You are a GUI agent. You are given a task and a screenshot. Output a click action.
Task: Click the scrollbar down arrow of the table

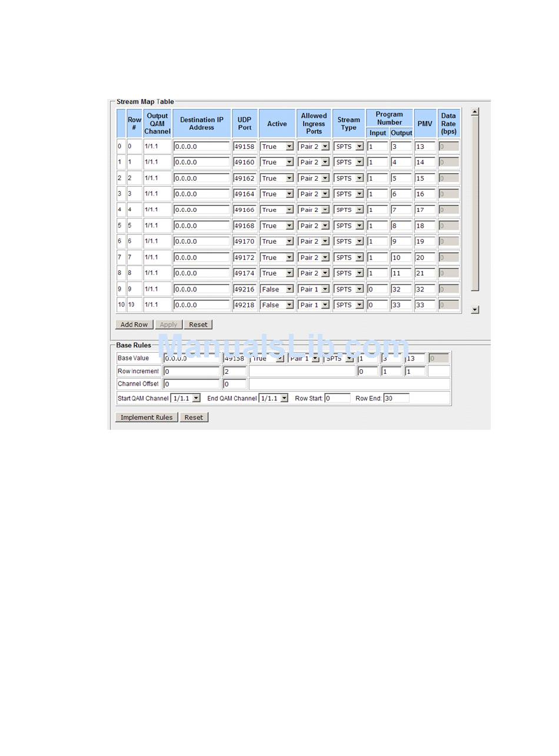point(475,310)
